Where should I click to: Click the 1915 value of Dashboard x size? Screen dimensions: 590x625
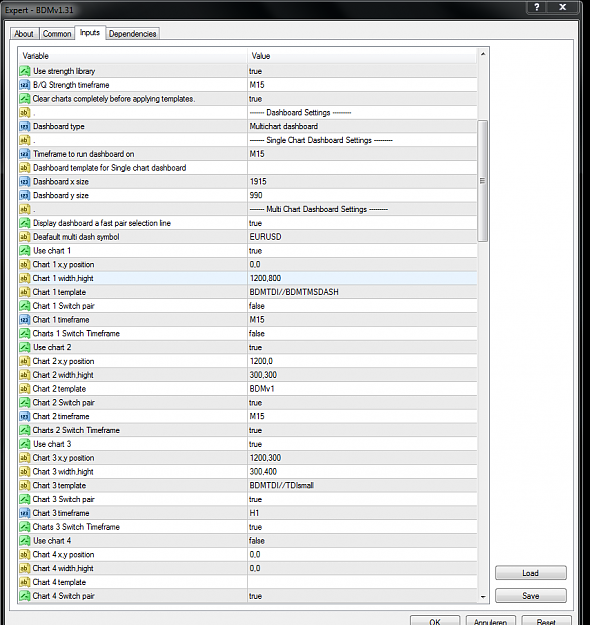coord(258,181)
